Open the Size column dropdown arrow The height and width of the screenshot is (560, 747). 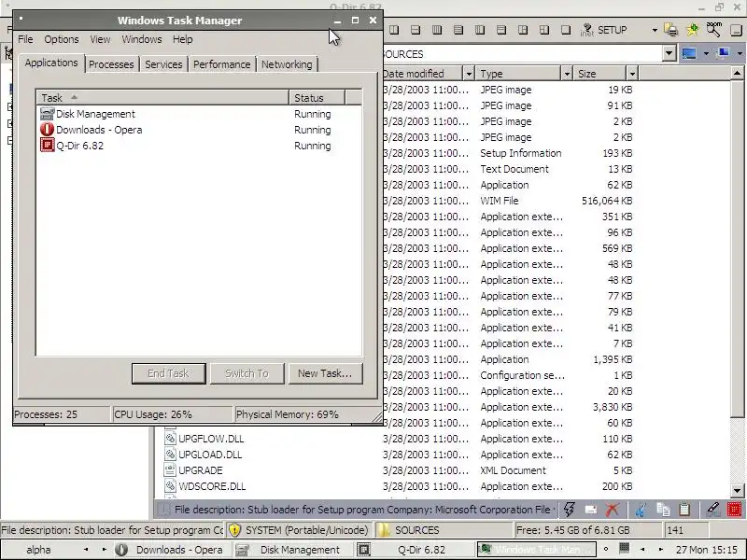coord(632,74)
